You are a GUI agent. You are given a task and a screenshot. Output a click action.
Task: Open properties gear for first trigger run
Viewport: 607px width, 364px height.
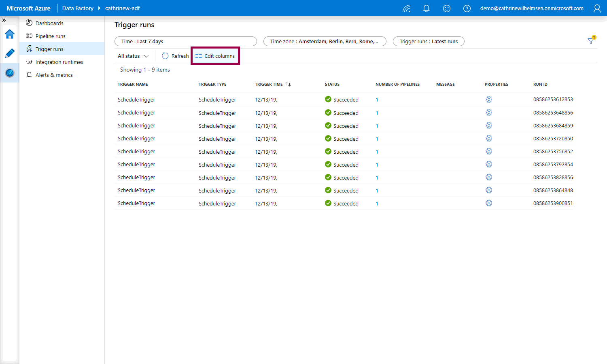[x=489, y=99]
